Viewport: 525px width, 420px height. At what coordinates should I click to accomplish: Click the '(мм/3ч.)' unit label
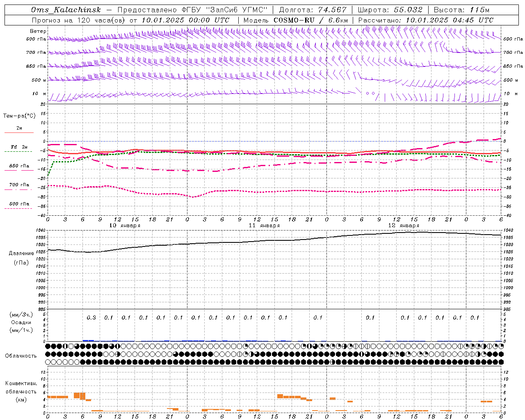(21, 315)
